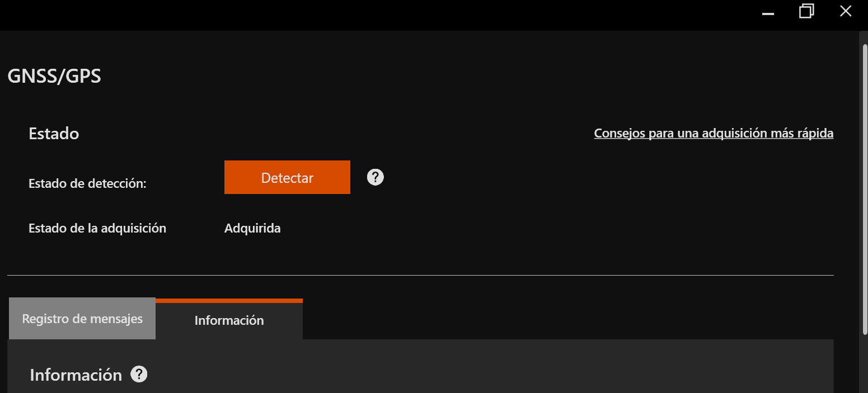This screenshot has width=868, height=393.
Task: Switch to Registro de mensajes tab
Action: pos(82,319)
